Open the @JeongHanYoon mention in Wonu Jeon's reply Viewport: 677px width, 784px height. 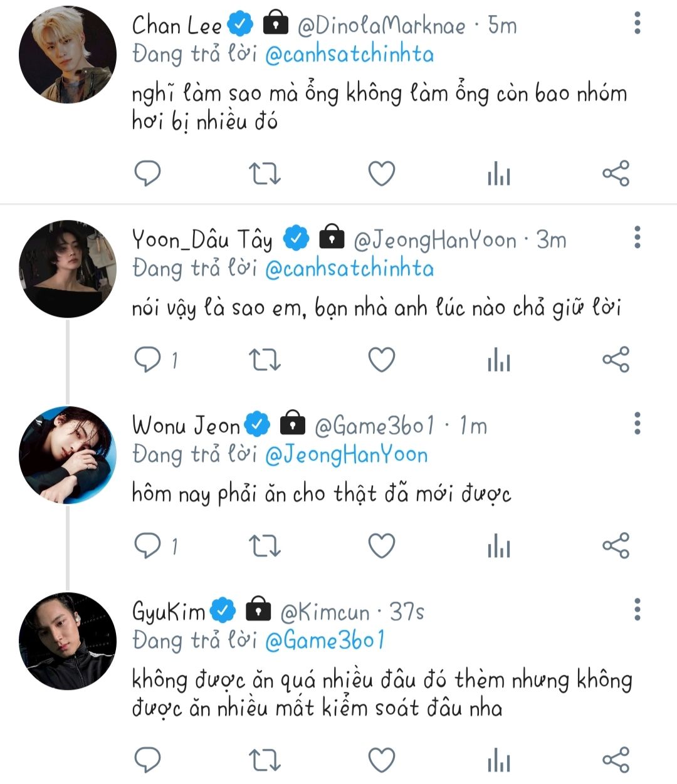point(346,455)
